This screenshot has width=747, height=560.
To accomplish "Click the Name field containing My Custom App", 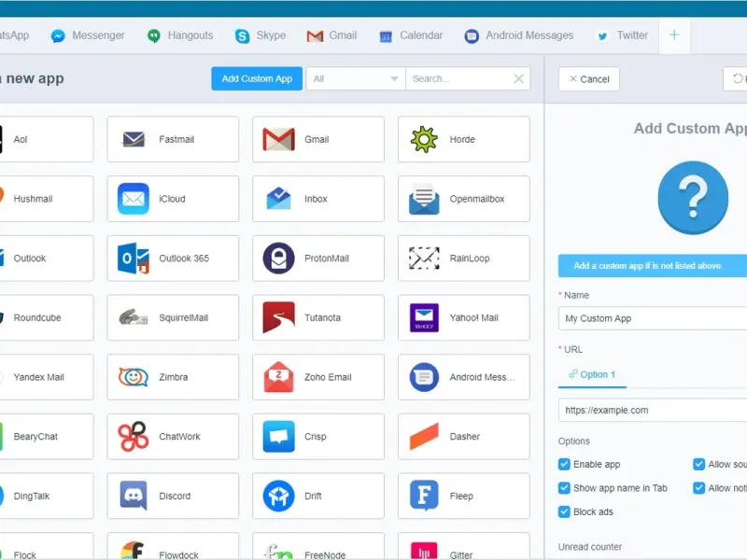I will (x=653, y=318).
